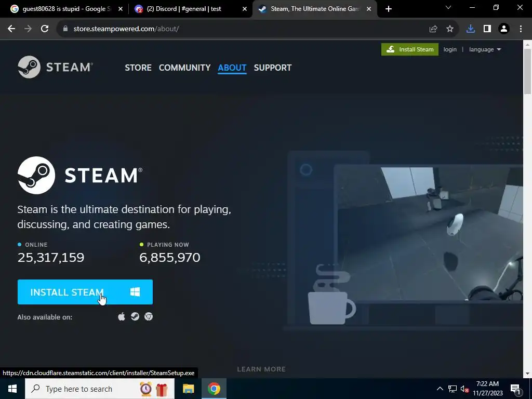Click the LEARN MORE link

point(261,369)
